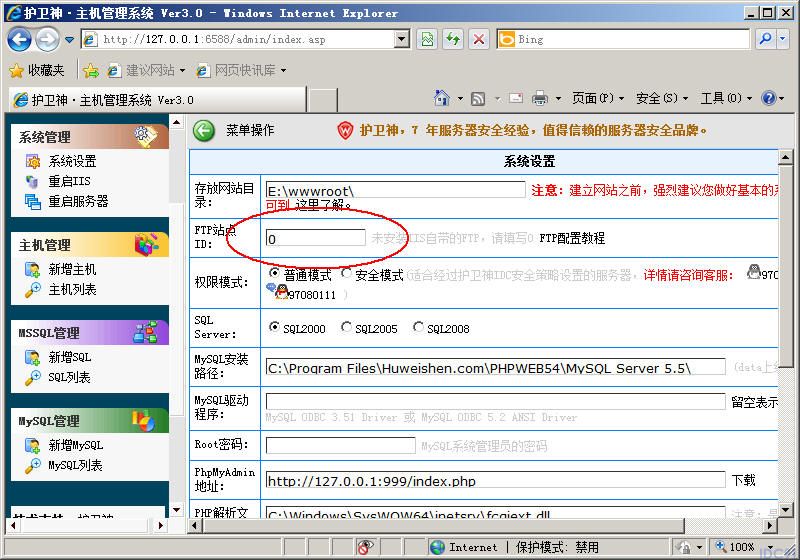Image resolution: width=800 pixels, height=560 pixels.
Task: Open 建议网站 suggested sites link
Action: pyautogui.click(x=146, y=70)
